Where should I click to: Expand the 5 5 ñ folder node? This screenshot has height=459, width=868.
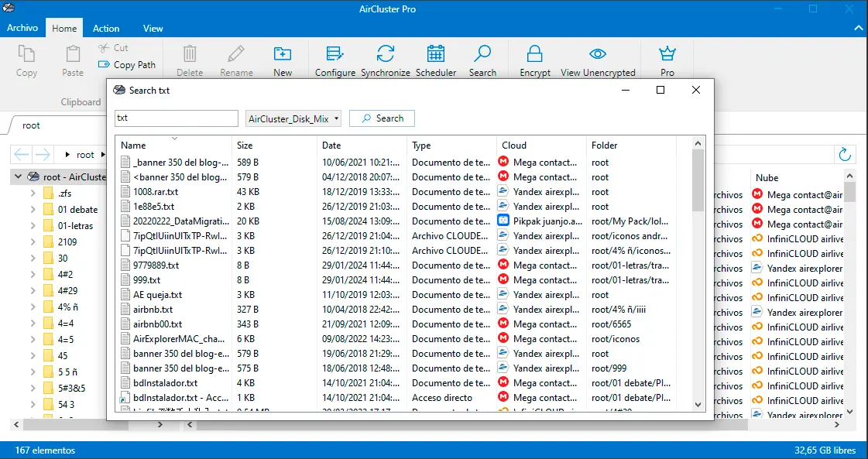pos(33,372)
